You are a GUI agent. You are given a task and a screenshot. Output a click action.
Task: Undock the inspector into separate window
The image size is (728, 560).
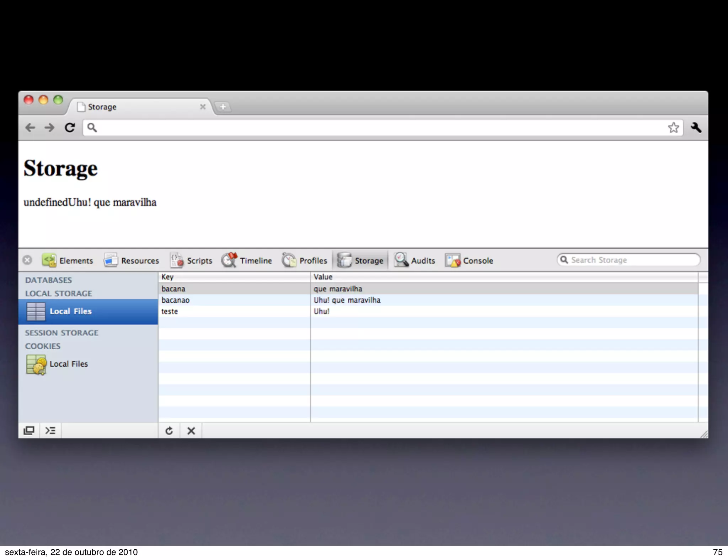(x=29, y=431)
